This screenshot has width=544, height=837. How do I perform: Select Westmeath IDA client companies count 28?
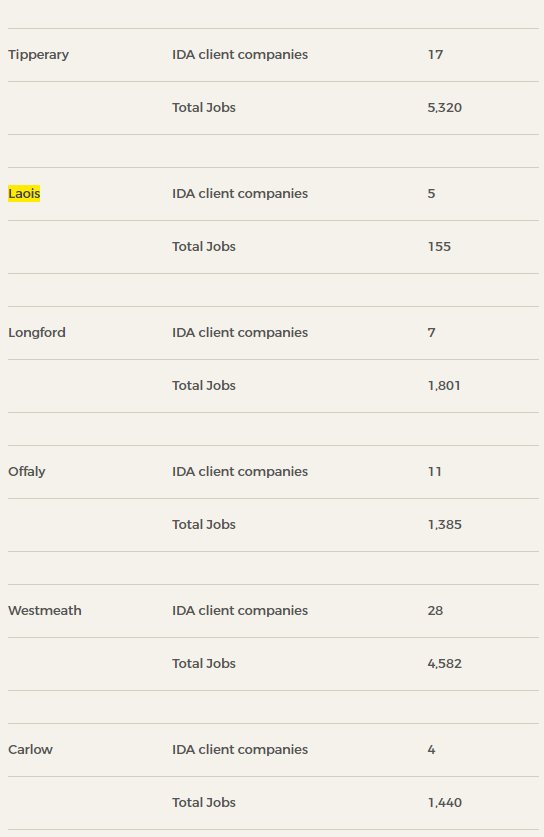coord(435,610)
